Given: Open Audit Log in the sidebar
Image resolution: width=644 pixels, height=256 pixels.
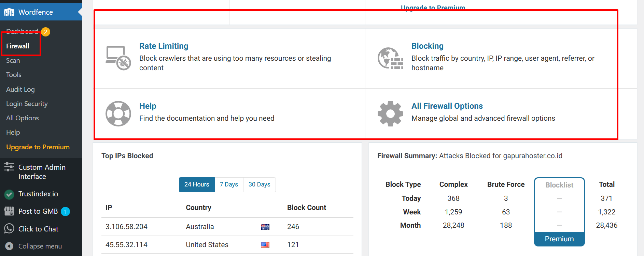Looking at the screenshot, I should coord(20,89).
